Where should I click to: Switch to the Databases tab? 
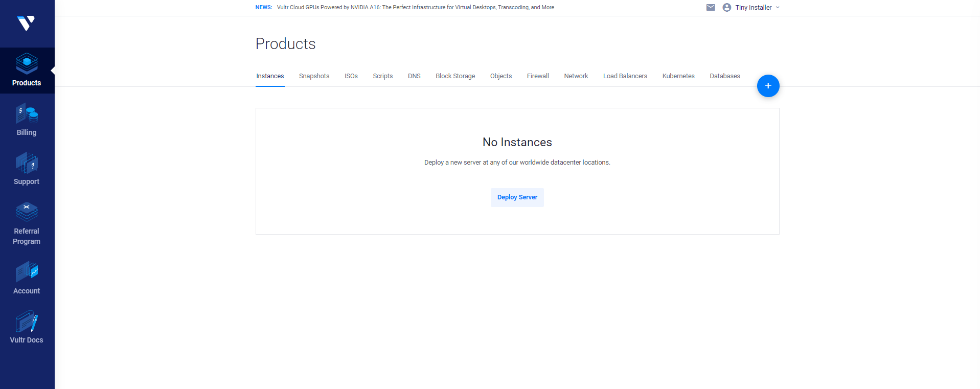pyautogui.click(x=725, y=76)
